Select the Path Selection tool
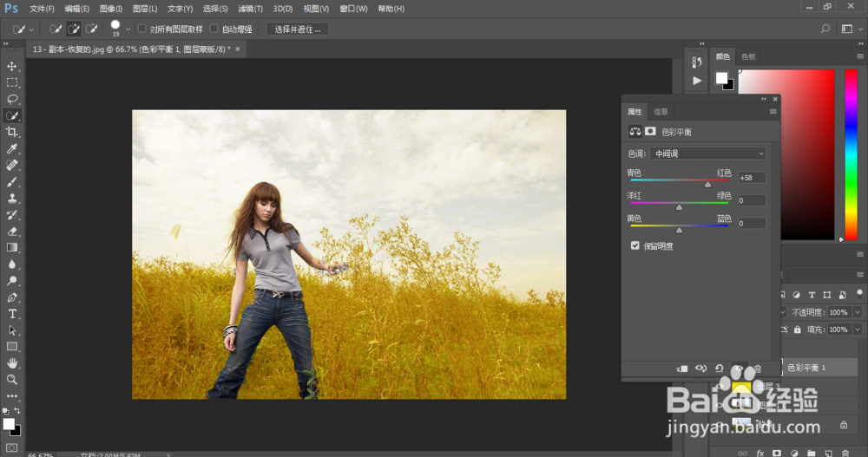This screenshot has width=868, height=457. [x=11, y=330]
